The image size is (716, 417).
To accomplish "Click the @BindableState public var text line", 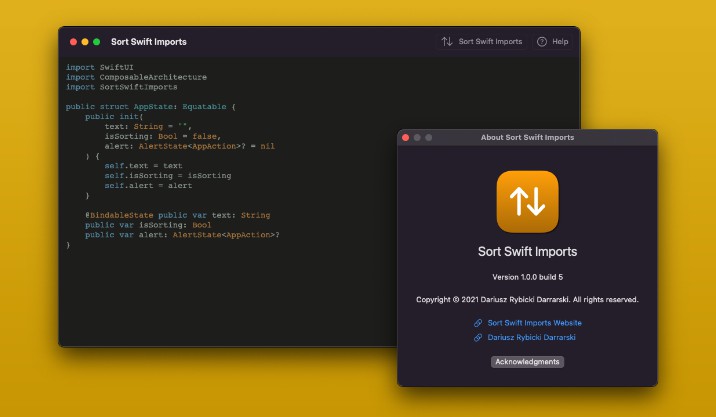I will coord(177,215).
